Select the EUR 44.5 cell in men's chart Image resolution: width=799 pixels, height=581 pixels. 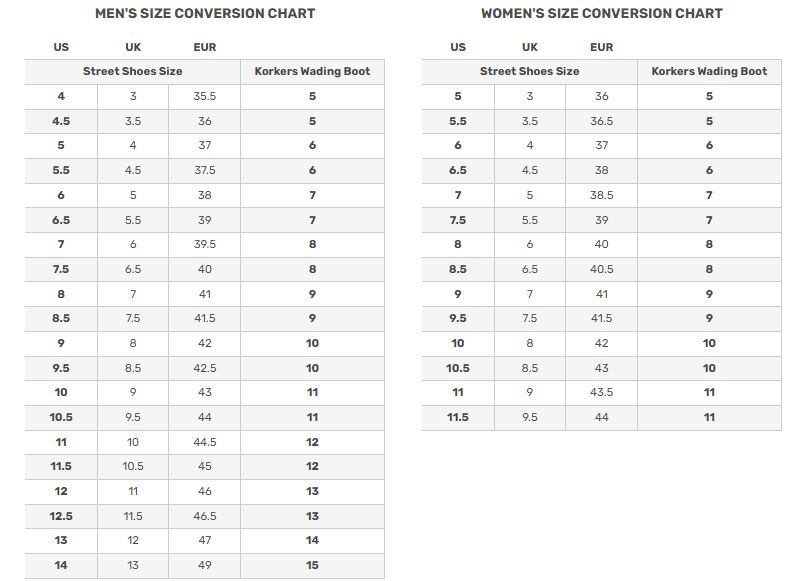[x=204, y=442]
